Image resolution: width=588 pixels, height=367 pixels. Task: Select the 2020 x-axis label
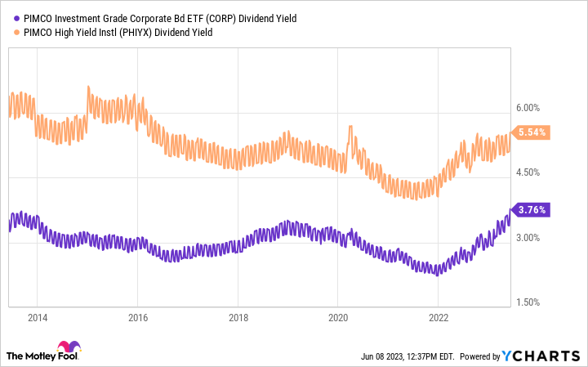338,319
